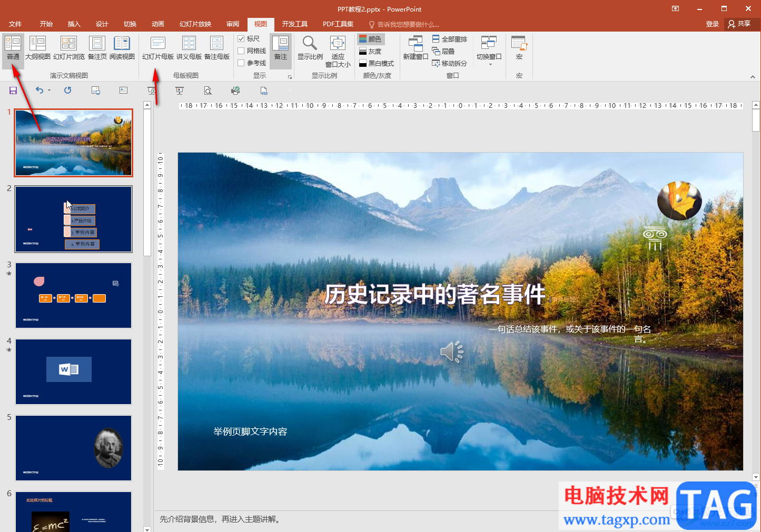Select slide 3 thumbnail
This screenshot has width=761, height=532.
[x=74, y=295]
